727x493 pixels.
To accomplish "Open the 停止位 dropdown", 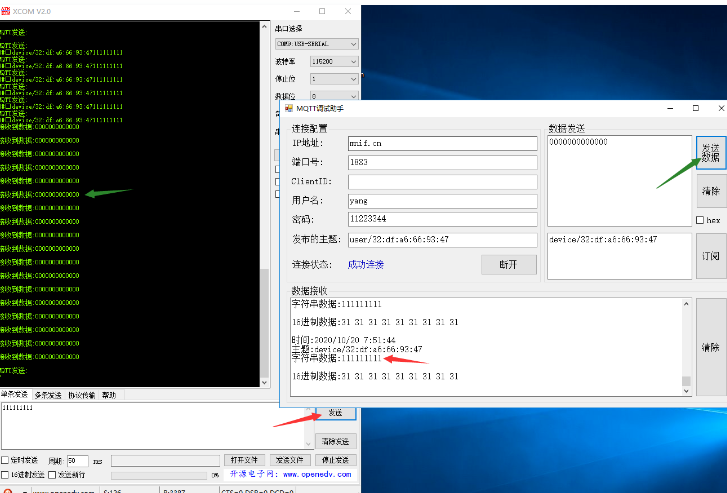I will point(334,79).
